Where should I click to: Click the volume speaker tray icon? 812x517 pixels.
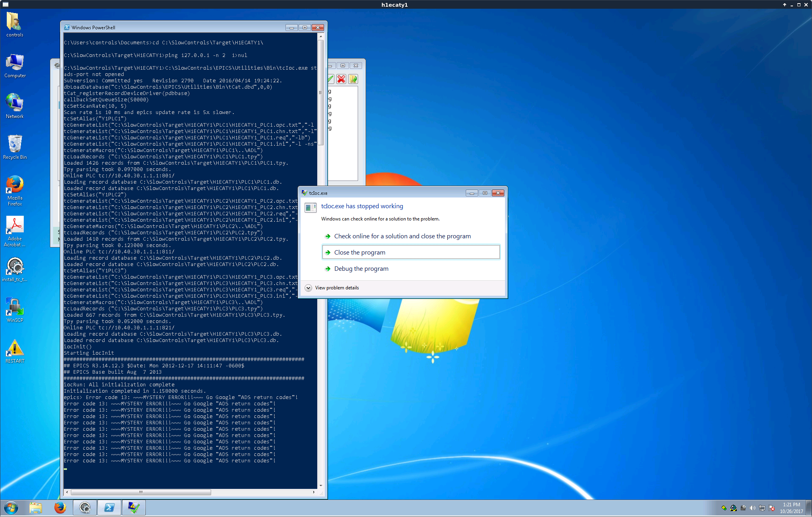click(x=752, y=508)
